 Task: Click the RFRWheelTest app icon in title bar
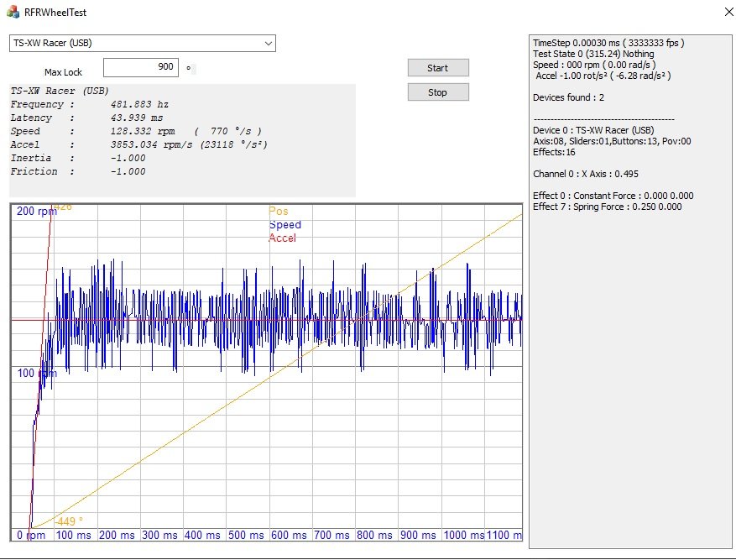[x=13, y=13]
